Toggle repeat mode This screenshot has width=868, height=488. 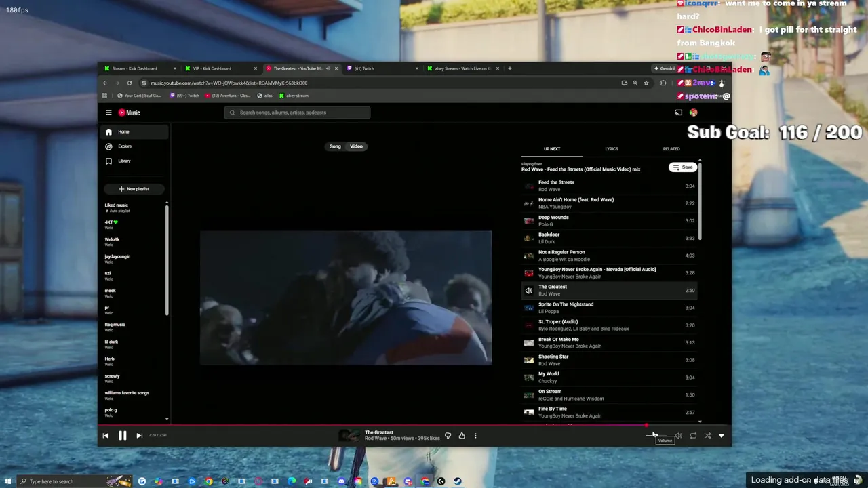[x=693, y=436]
